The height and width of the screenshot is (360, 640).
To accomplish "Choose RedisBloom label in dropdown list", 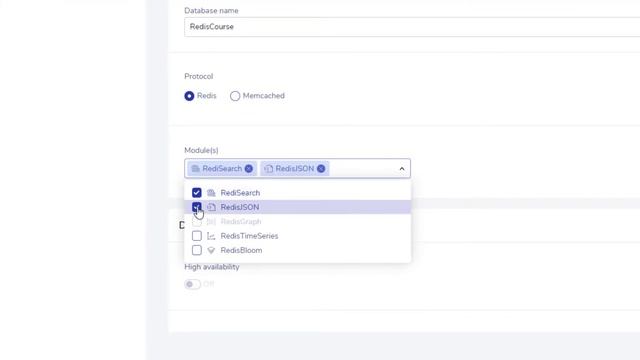I will click(241, 250).
